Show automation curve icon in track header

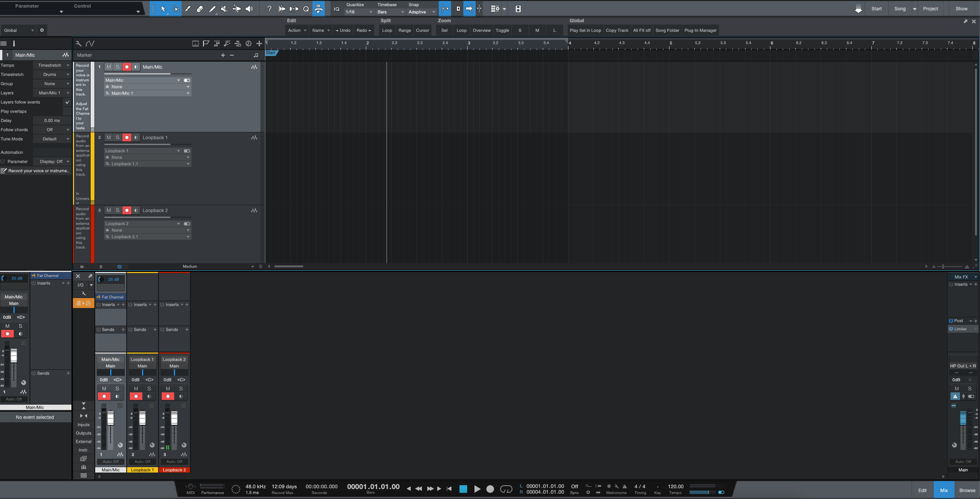coord(90,43)
